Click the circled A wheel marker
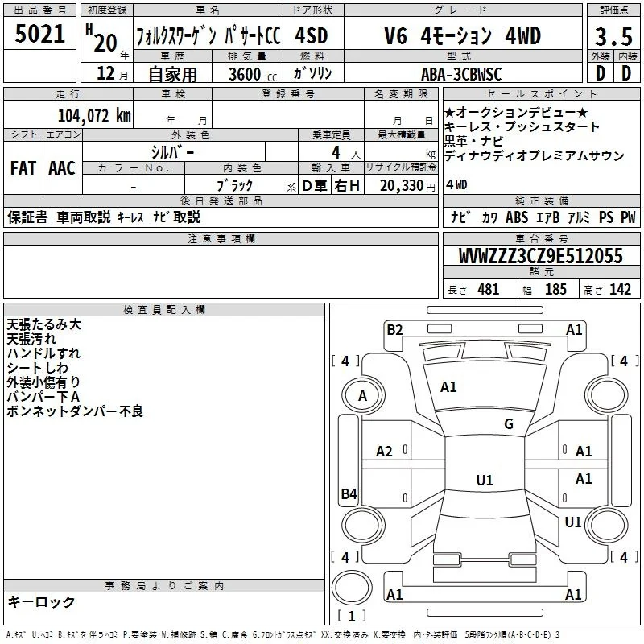Screen dimensions: 644x644 (x=362, y=396)
